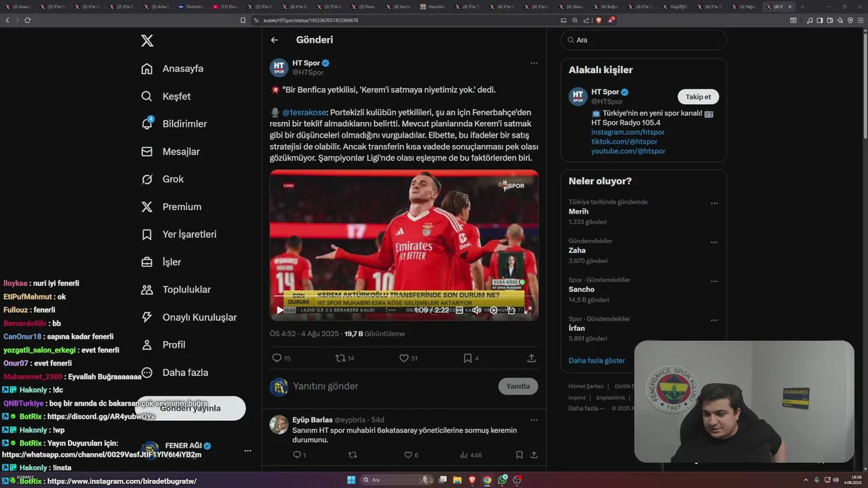This screenshot has width=868, height=488.
Task: Click the browser back button
Action: pos(7,20)
